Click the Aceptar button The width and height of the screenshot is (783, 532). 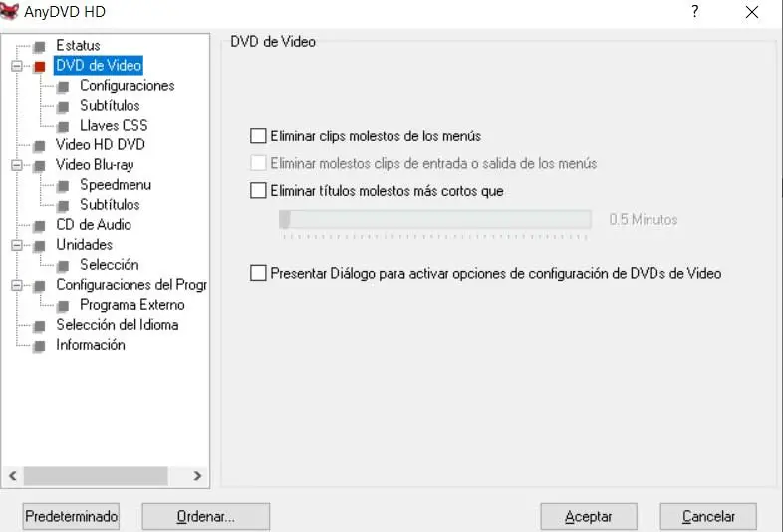589,516
